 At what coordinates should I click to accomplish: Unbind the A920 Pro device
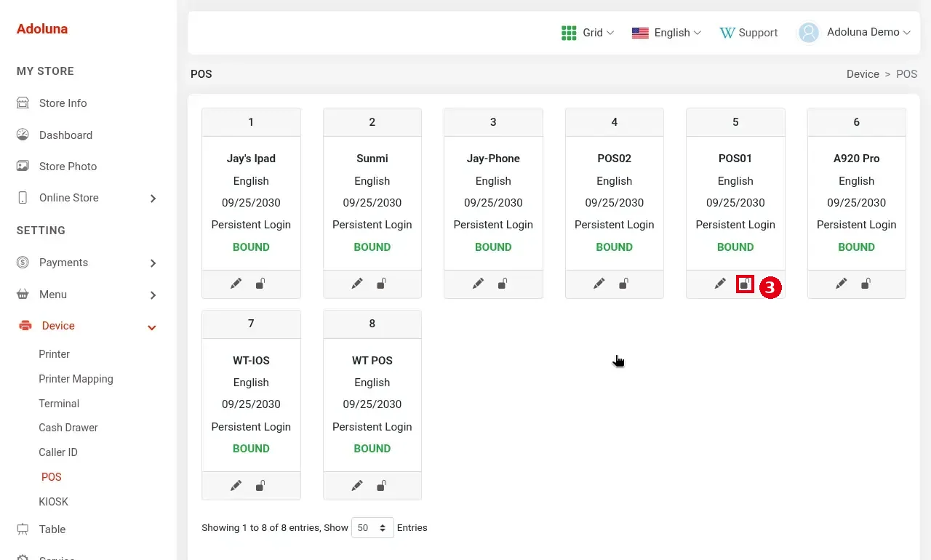(866, 284)
